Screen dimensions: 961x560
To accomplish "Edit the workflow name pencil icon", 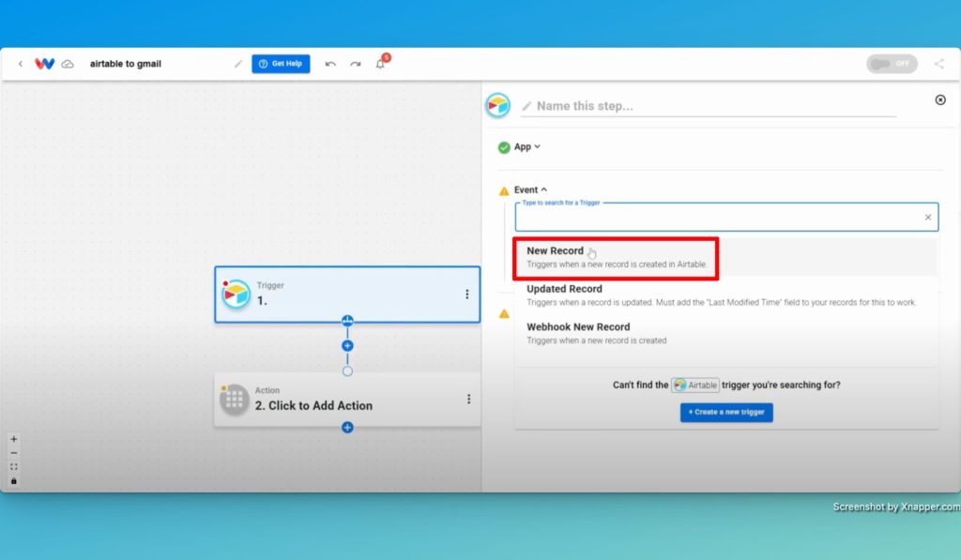I will click(x=237, y=64).
